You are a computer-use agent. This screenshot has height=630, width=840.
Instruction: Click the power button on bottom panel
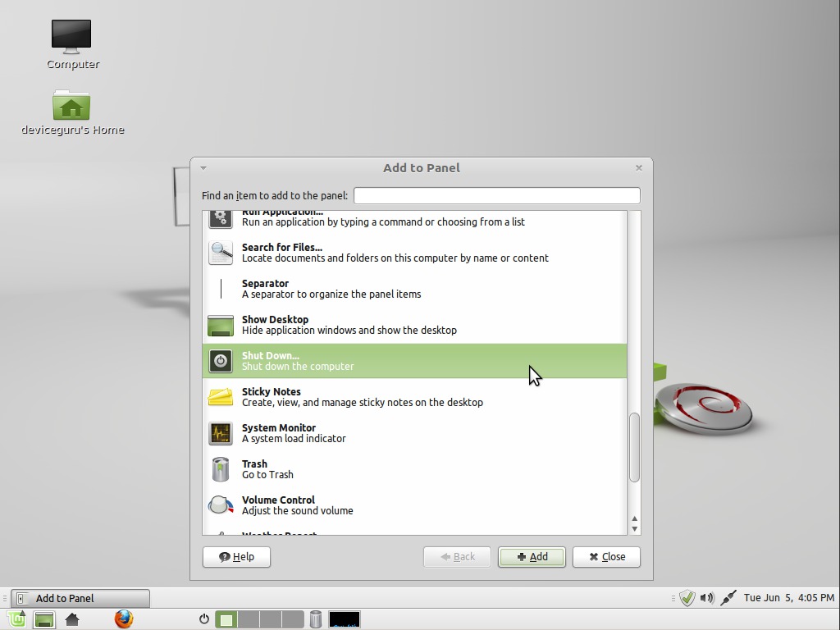click(204, 619)
